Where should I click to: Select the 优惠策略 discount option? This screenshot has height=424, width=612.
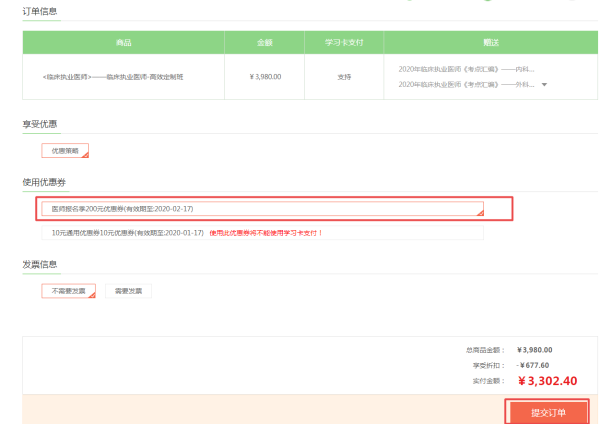[65, 151]
